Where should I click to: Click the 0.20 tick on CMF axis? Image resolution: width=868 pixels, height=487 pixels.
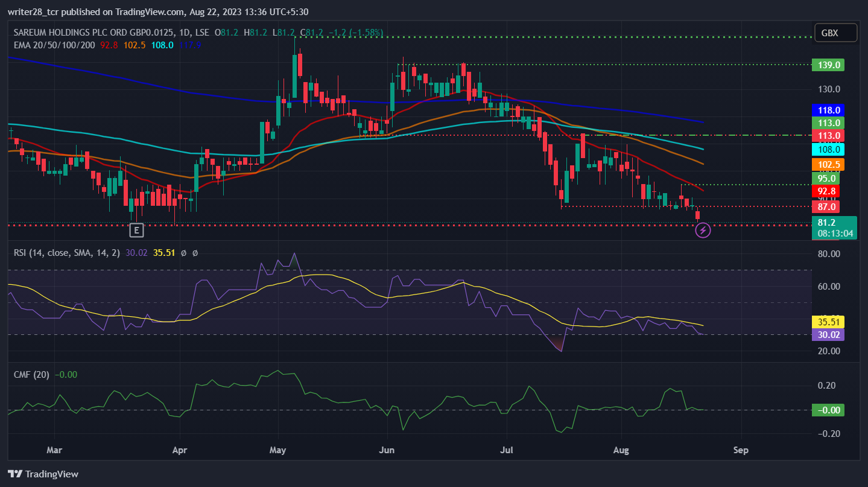click(827, 386)
